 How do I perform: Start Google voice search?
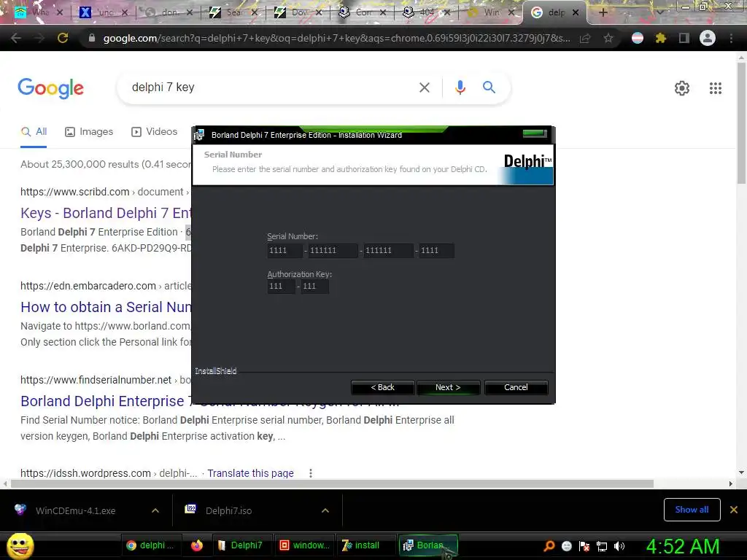click(x=460, y=87)
